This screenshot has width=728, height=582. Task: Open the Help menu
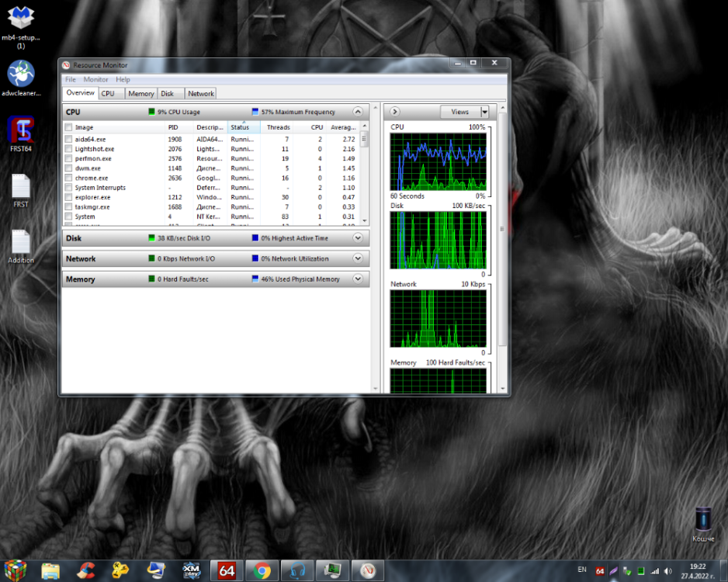pos(123,80)
